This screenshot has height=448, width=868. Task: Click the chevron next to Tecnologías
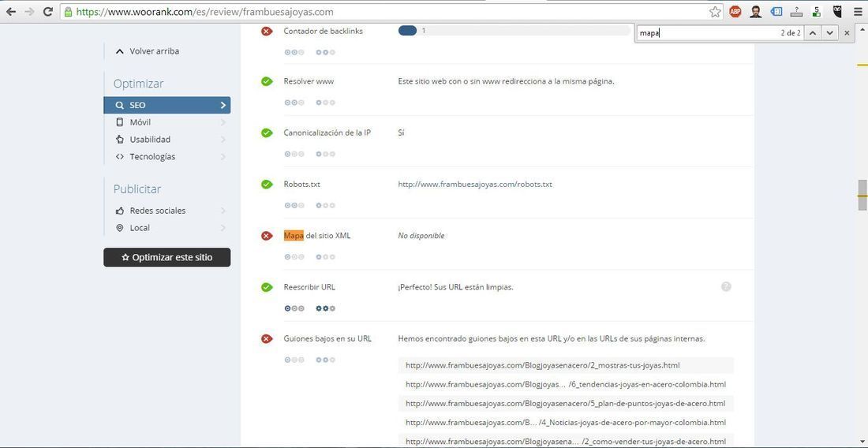pyautogui.click(x=223, y=156)
